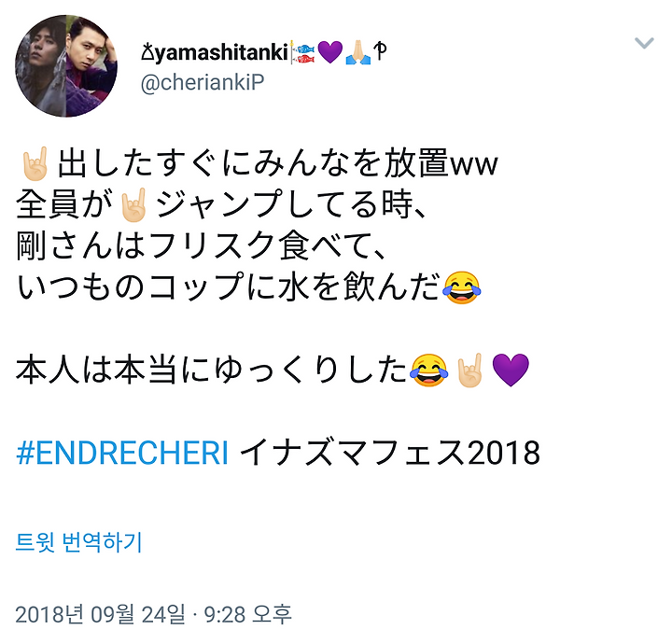Image resolution: width=672 pixels, height=629 pixels.
Task: Click the purple heart ending the tweet text
Action: point(511,370)
